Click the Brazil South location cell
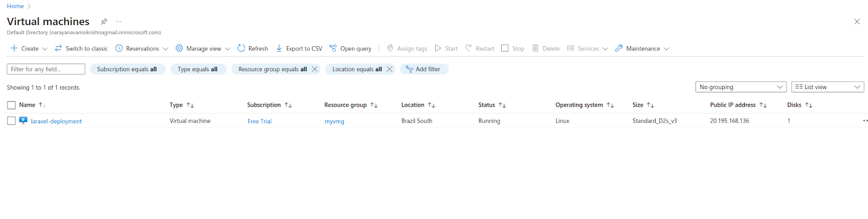Screen dimensions: 868x219 [417, 121]
